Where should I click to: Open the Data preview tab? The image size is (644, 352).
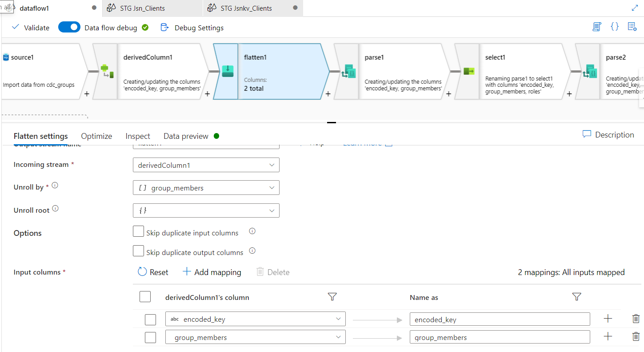pos(186,136)
